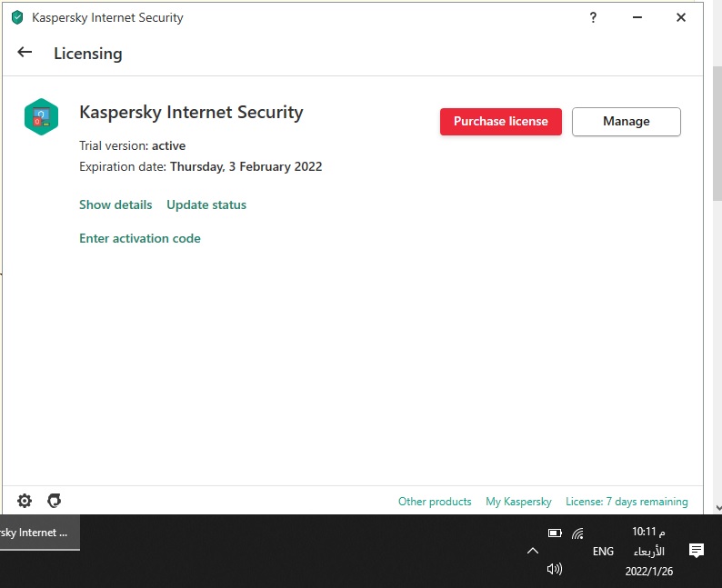Click the Purchase license button
Viewport: 722px width, 588px height.
[x=500, y=122]
